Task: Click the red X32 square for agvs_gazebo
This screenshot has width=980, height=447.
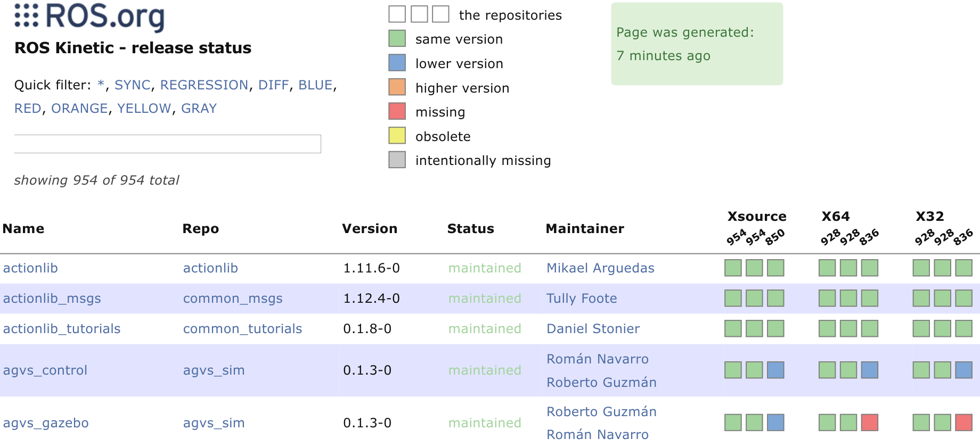Action: click(963, 423)
